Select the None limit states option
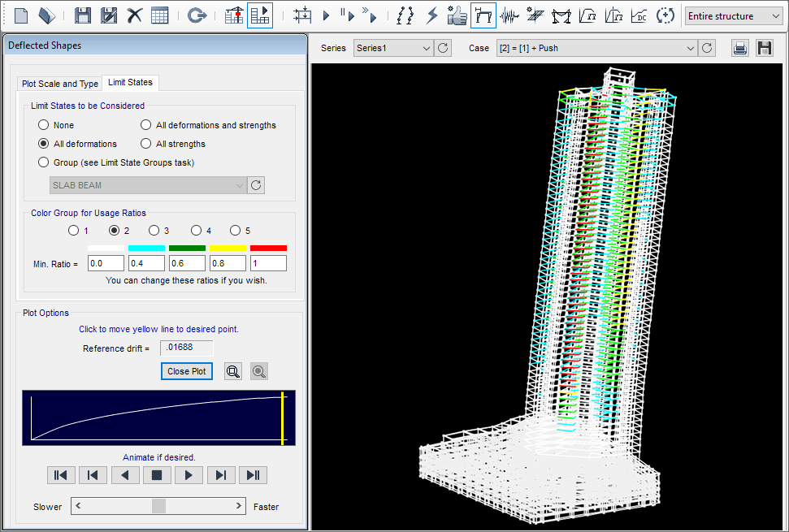Image resolution: width=789 pixels, height=532 pixels. point(43,124)
